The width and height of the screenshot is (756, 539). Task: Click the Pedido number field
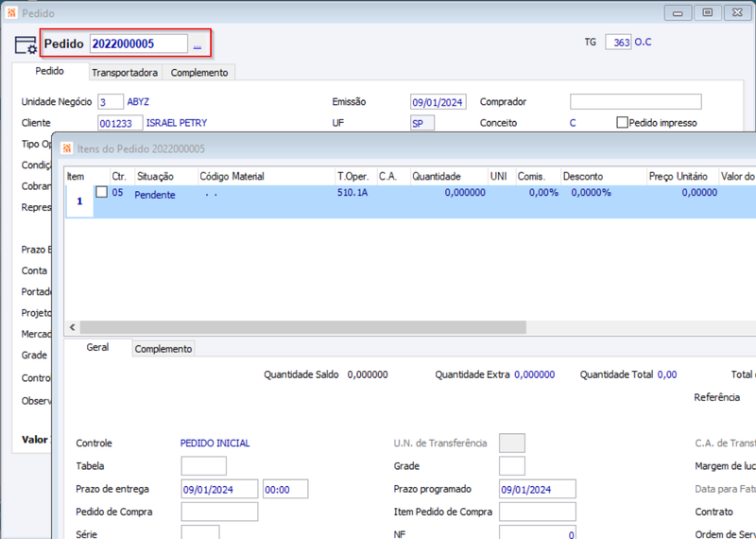[138, 43]
